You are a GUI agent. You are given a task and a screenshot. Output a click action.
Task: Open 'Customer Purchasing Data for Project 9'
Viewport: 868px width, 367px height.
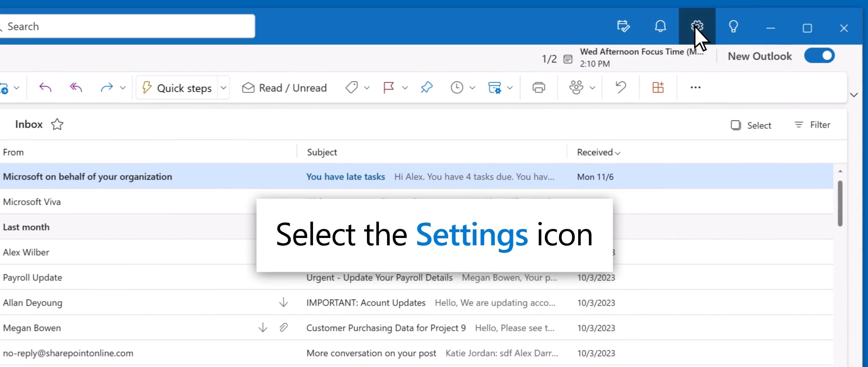416,327
